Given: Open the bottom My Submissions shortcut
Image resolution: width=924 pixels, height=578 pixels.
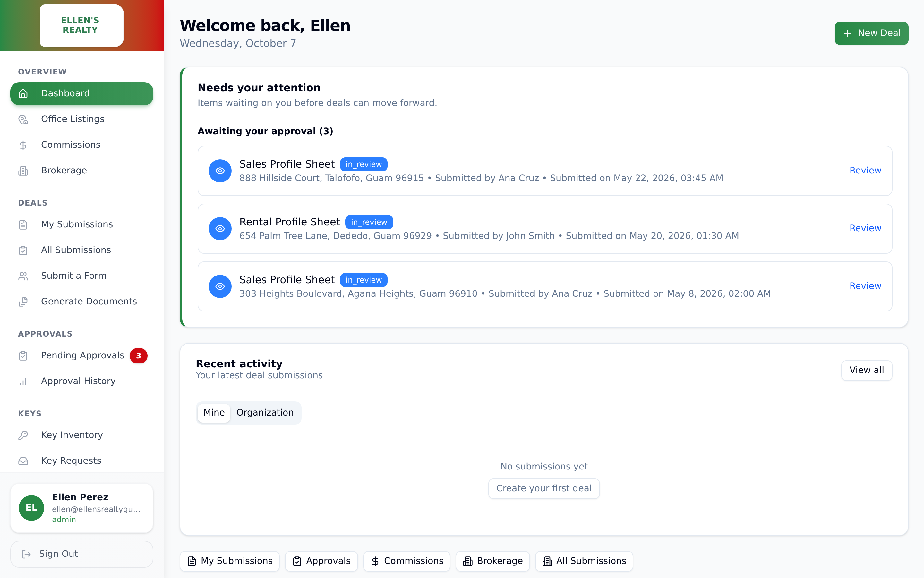Looking at the screenshot, I should [229, 561].
